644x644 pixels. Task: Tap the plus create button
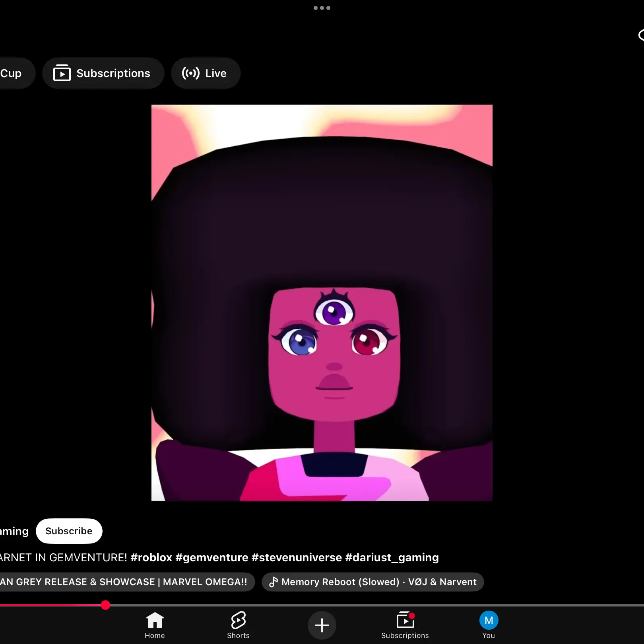pos(322,625)
